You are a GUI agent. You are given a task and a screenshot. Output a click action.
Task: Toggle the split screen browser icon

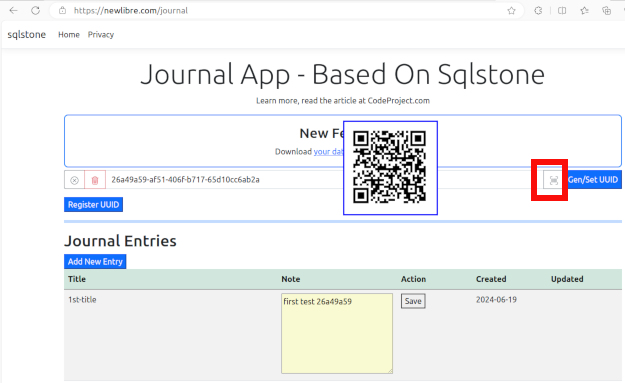tap(562, 11)
